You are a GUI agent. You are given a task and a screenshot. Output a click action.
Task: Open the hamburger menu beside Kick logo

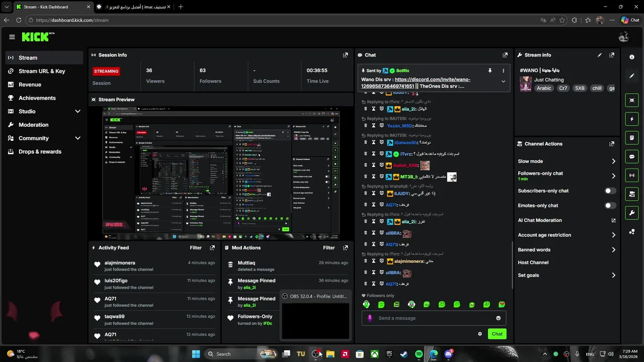point(12,37)
